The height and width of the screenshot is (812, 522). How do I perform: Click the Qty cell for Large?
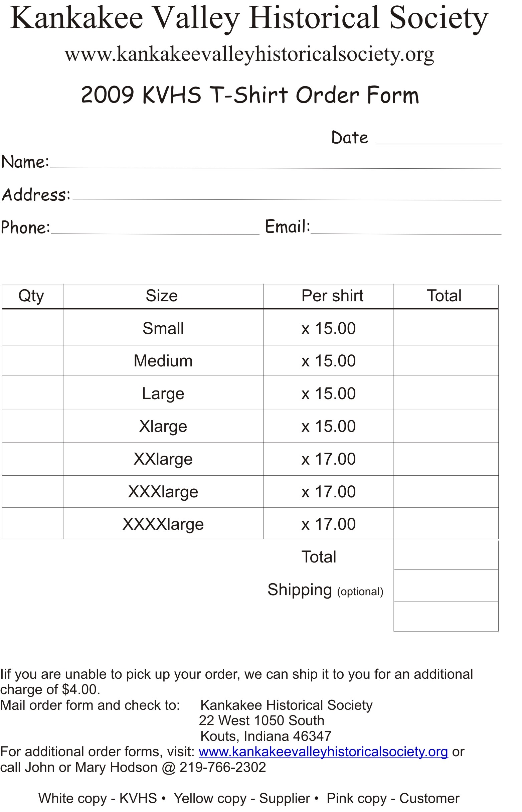click(x=32, y=392)
